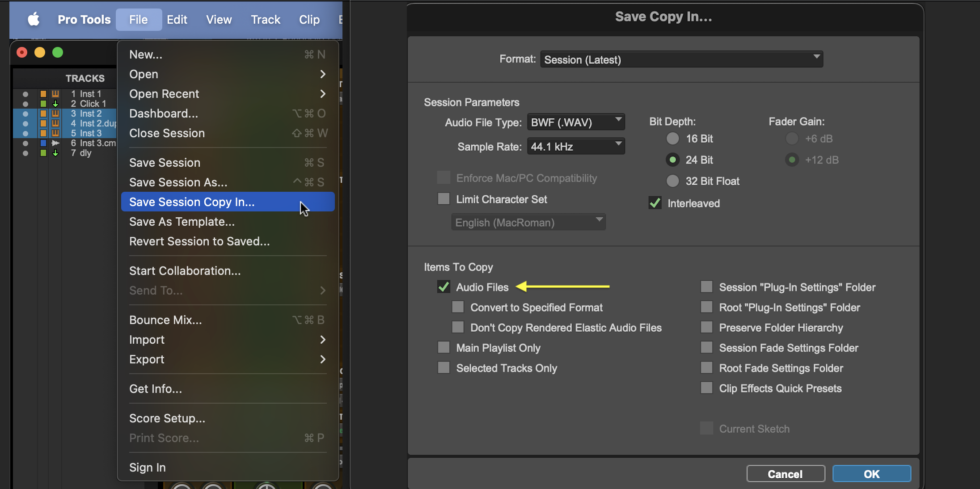The image size is (980, 489).
Task: Choose Dashboard... from the File menu
Action: [x=228, y=114]
